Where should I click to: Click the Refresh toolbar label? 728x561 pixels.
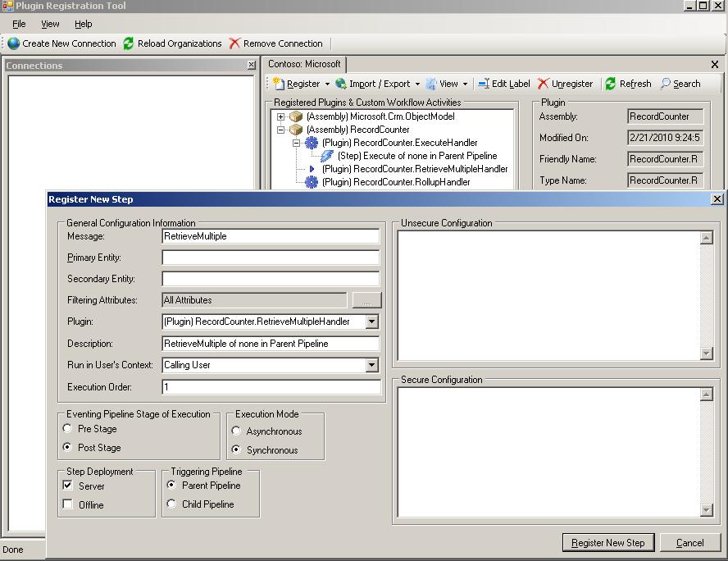pos(635,84)
